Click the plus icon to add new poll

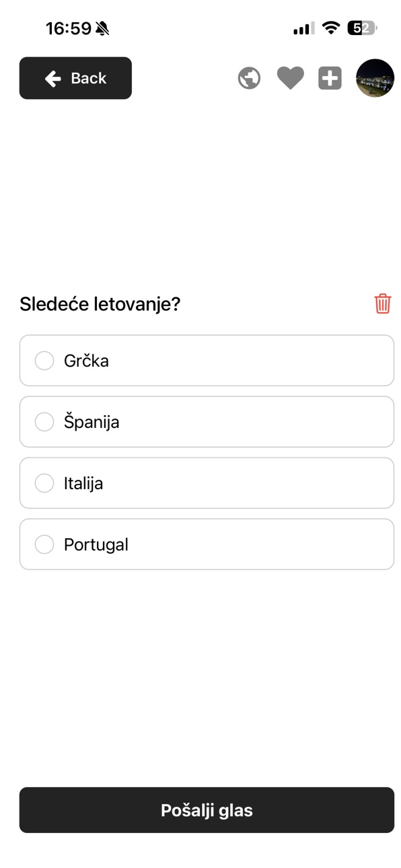click(330, 78)
